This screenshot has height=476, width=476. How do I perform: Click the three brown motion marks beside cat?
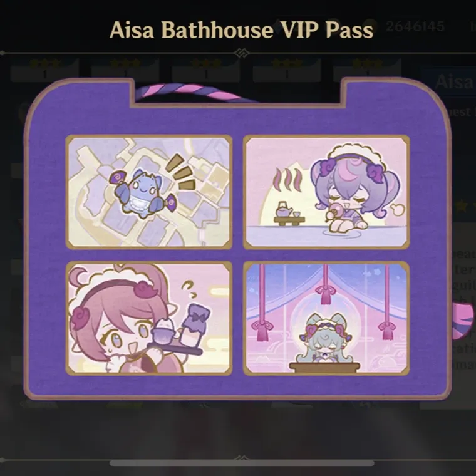(182, 172)
